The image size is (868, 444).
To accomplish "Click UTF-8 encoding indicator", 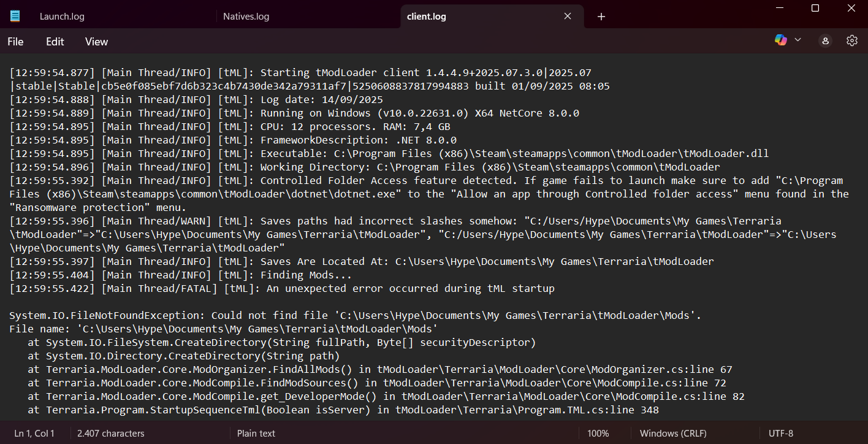I will pyautogui.click(x=781, y=433).
